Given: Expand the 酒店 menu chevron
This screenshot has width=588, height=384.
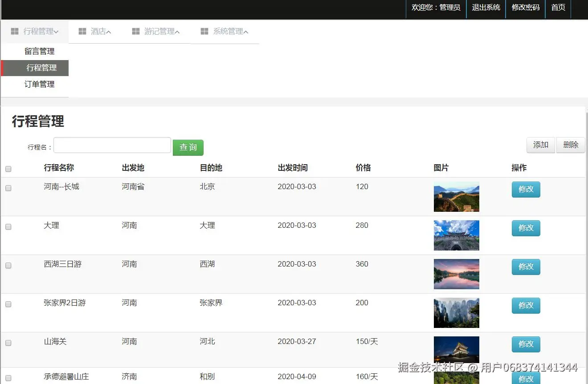Looking at the screenshot, I should pyautogui.click(x=109, y=32).
